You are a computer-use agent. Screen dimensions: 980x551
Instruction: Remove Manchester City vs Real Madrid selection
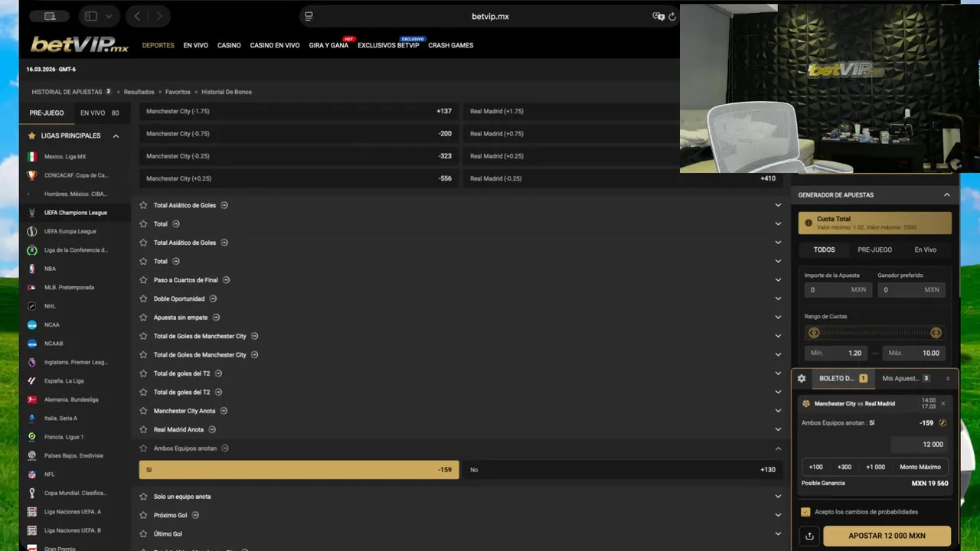(942, 403)
